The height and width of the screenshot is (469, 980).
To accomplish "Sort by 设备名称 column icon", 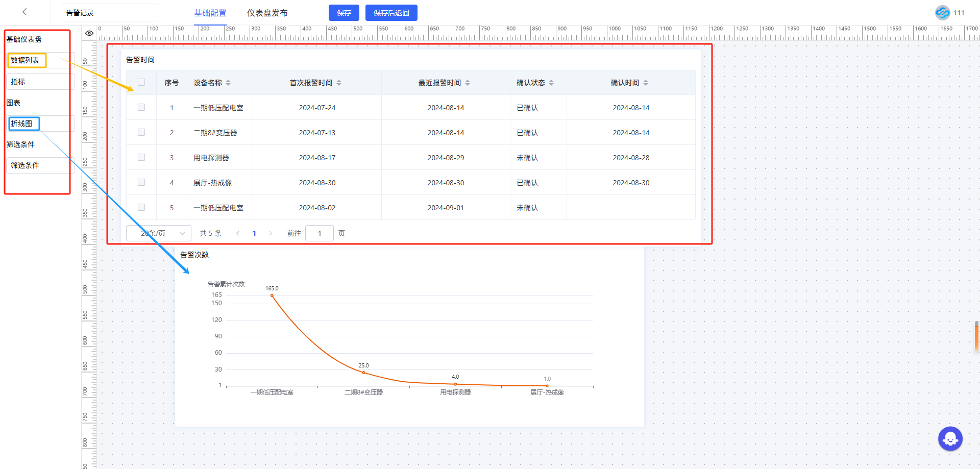I will click(x=228, y=83).
